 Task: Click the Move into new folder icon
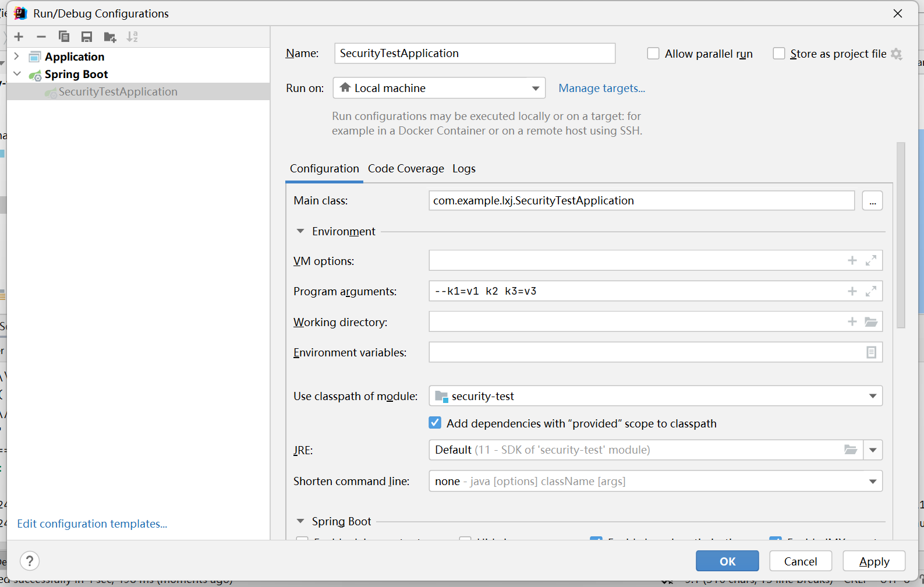point(109,37)
